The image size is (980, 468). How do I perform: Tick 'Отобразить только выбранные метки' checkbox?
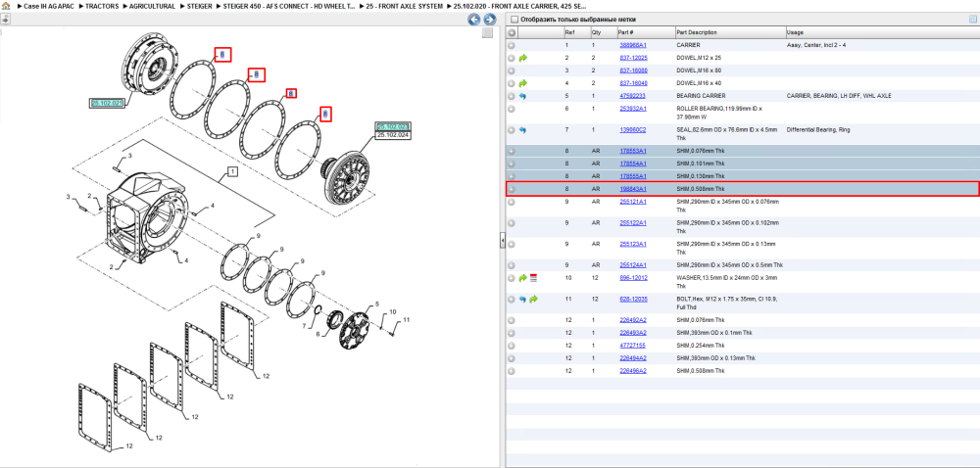[514, 20]
